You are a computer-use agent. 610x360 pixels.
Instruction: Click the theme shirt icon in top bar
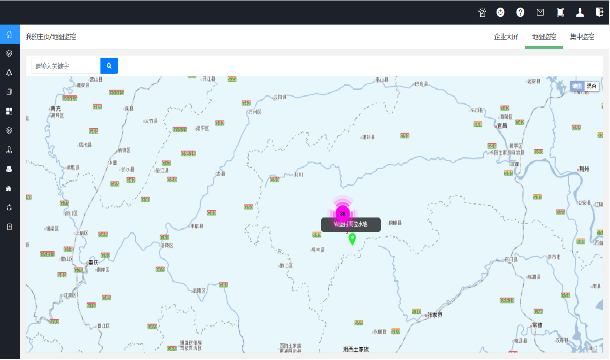click(482, 12)
